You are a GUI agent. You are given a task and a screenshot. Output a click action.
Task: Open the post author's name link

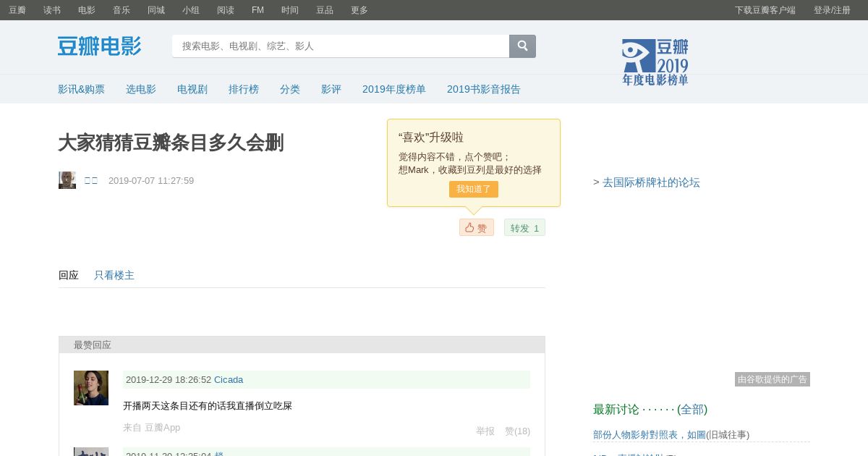click(x=91, y=180)
